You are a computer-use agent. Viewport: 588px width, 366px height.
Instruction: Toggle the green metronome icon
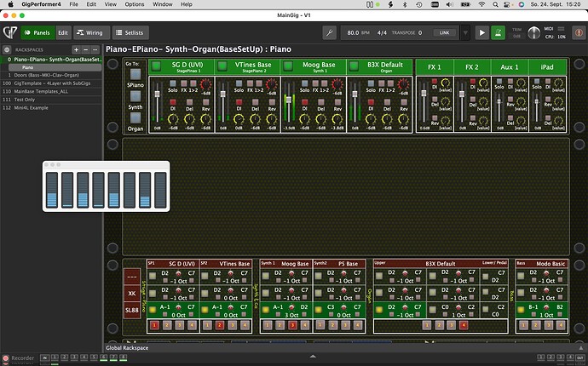(x=498, y=32)
